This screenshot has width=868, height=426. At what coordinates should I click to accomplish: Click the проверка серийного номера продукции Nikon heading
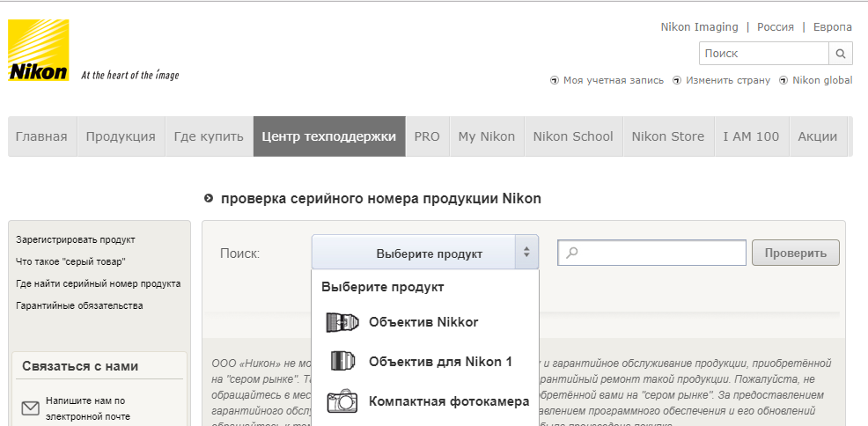[381, 199]
